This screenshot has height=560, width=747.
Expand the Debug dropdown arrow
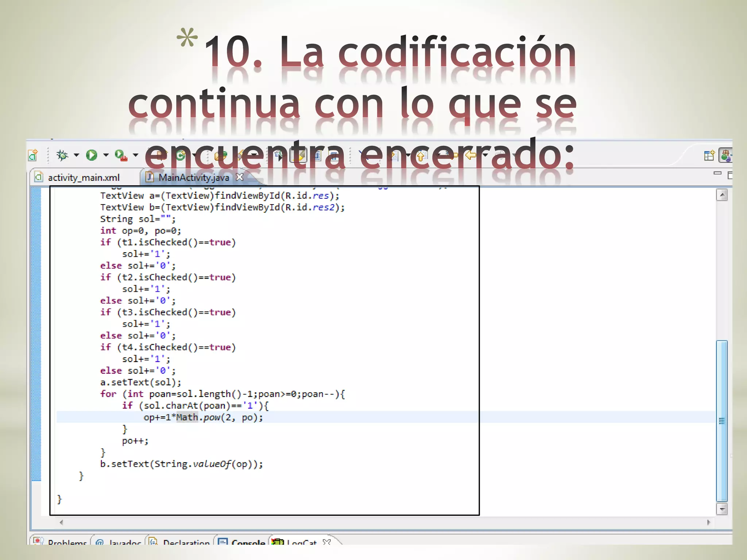(76, 155)
